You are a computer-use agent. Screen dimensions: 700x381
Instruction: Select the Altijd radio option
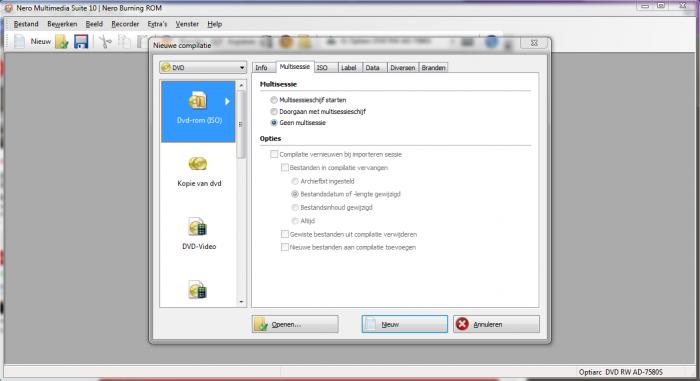click(x=295, y=221)
